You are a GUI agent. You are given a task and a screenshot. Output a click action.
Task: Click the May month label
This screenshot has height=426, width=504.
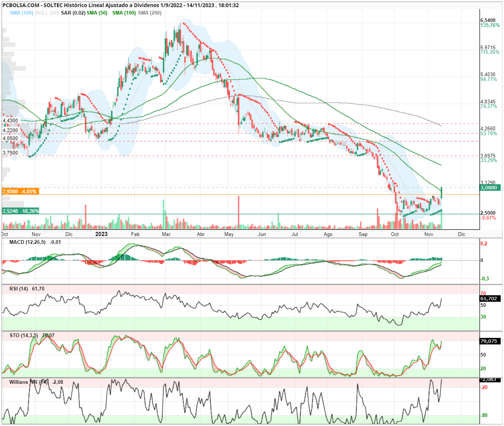[x=229, y=234]
